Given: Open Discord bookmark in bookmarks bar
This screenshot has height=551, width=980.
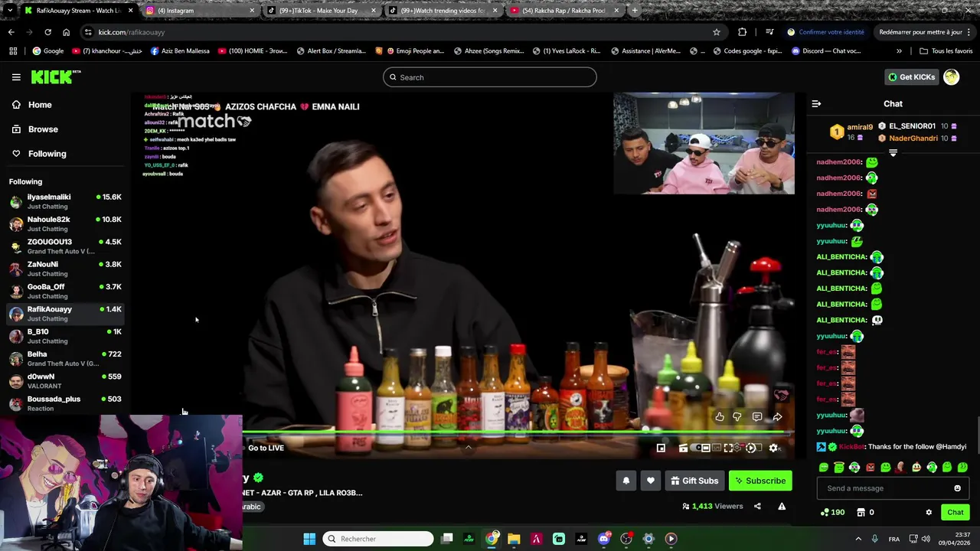Looking at the screenshot, I should click(826, 51).
